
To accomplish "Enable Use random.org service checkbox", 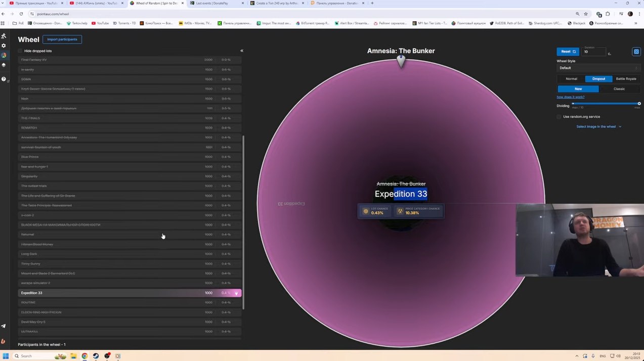I will tap(559, 117).
